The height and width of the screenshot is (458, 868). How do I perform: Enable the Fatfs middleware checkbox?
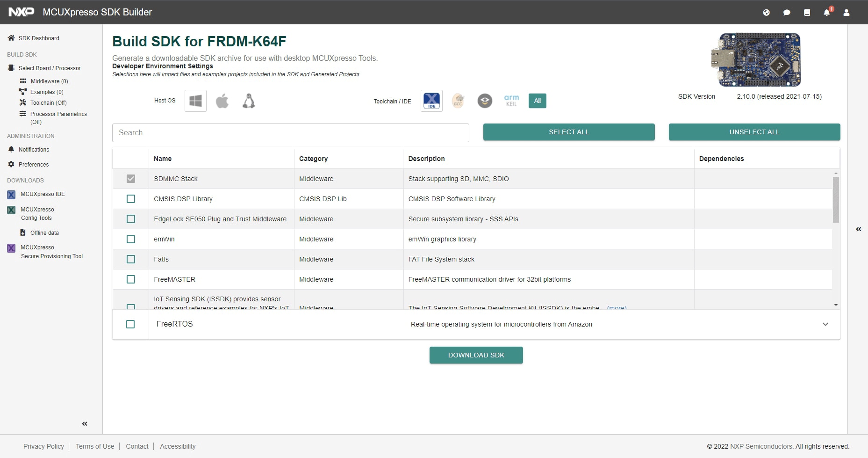(131, 259)
